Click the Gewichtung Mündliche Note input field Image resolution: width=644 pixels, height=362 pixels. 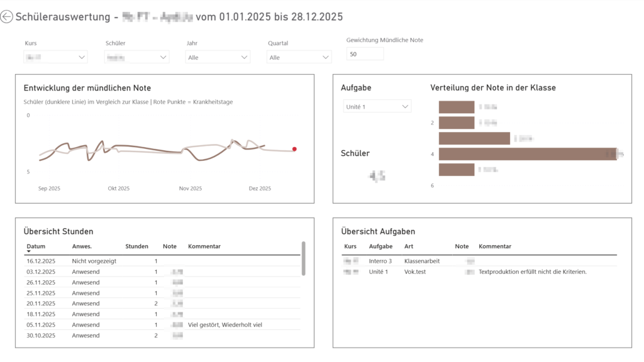tap(365, 54)
